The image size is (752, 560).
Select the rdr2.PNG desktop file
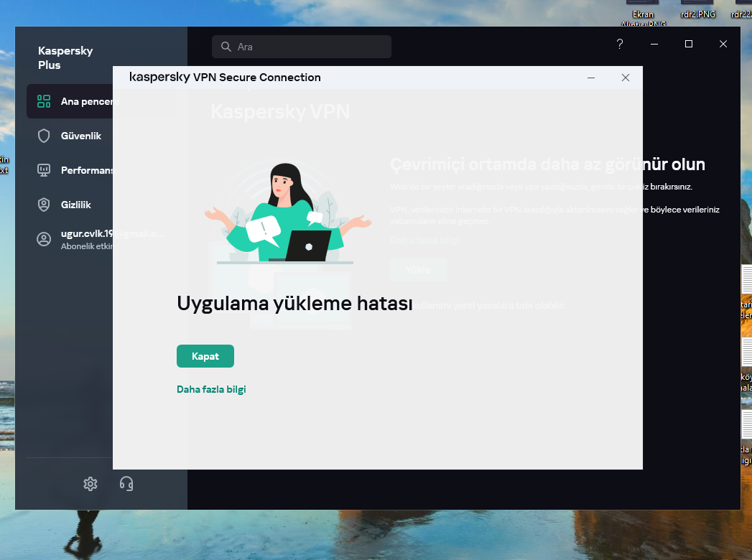click(x=698, y=11)
